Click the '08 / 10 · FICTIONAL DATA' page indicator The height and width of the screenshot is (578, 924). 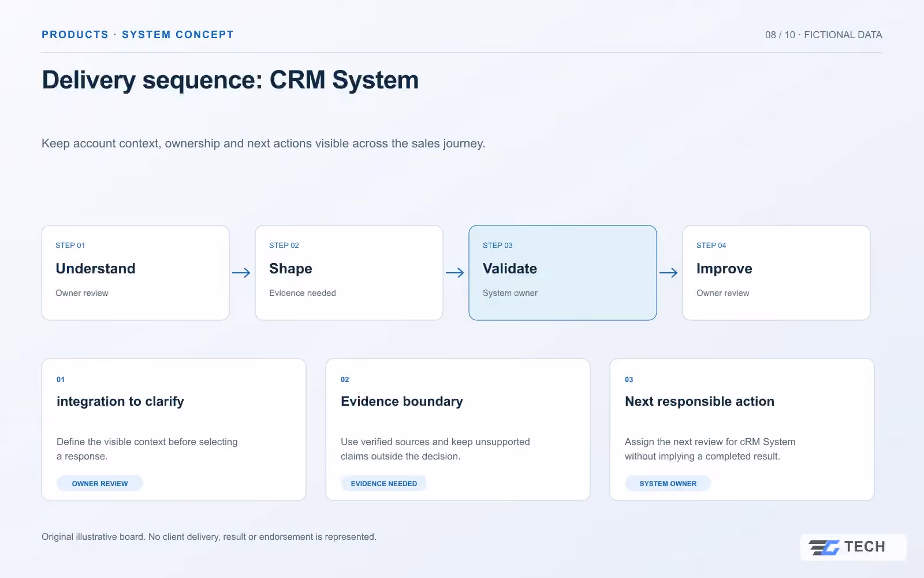[824, 35]
